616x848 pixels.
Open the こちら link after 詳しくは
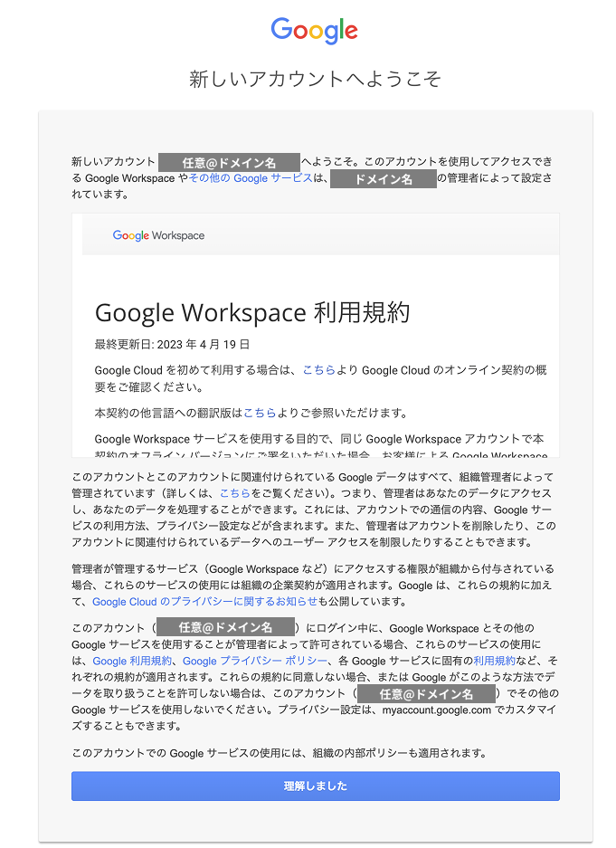coord(235,493)
